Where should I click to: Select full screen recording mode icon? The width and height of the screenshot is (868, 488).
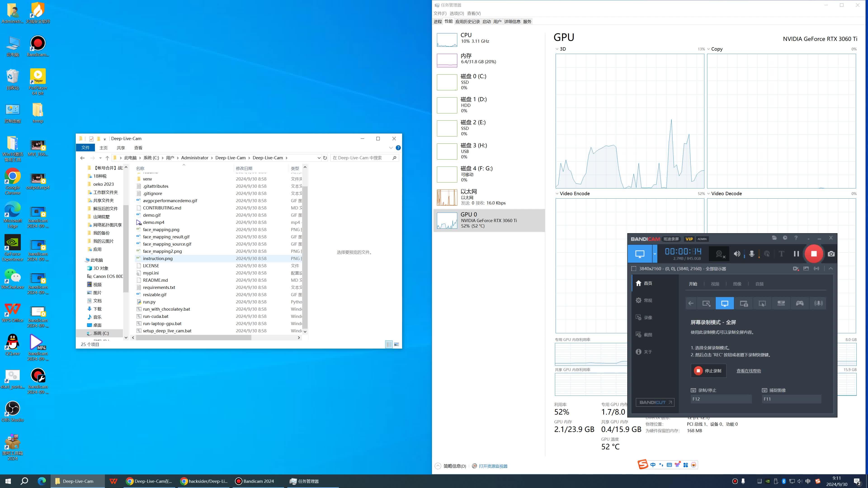click(724, 303)
